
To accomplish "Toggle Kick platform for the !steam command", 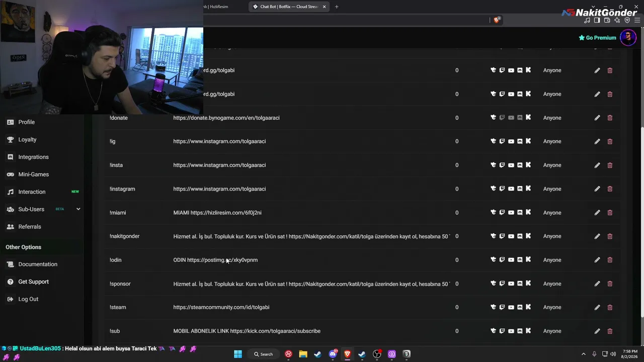I will [528, 307].
